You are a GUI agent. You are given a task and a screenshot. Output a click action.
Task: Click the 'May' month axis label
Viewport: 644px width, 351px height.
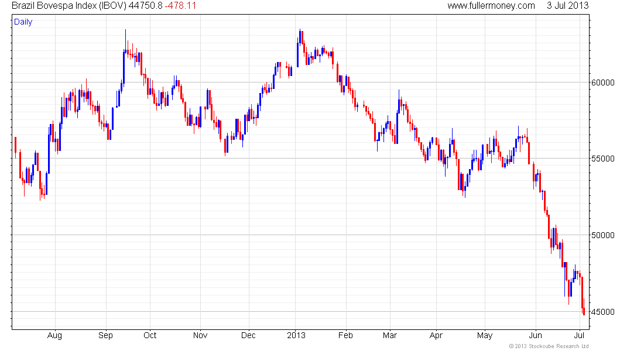pyautogui.click(x=485, y=335)
